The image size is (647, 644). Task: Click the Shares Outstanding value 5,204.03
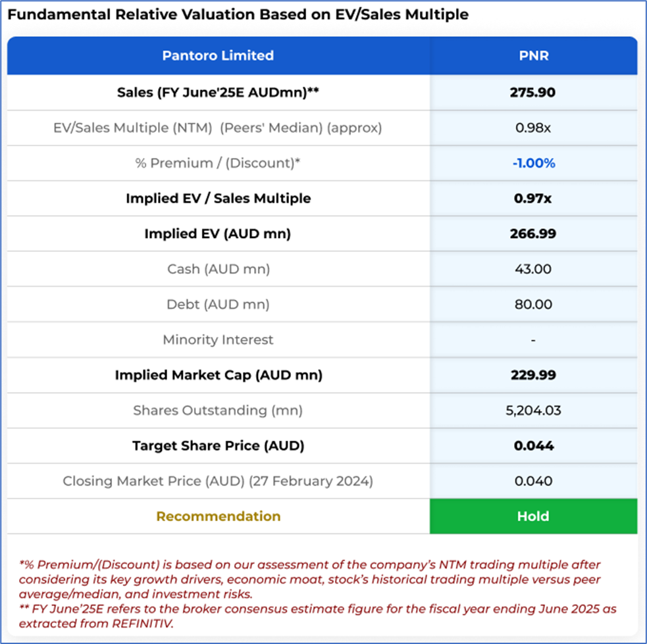click(533, 410)
